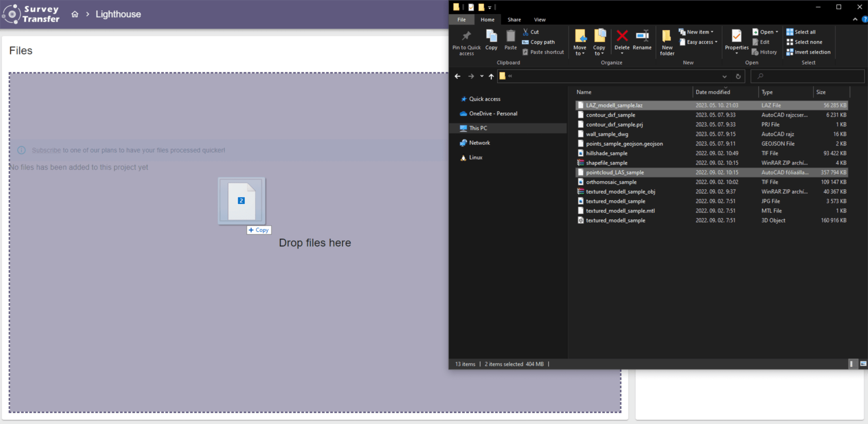Rename the selected file
This screenshot has width=868, height=424.
pyautogui.click(x=642, y=40)
